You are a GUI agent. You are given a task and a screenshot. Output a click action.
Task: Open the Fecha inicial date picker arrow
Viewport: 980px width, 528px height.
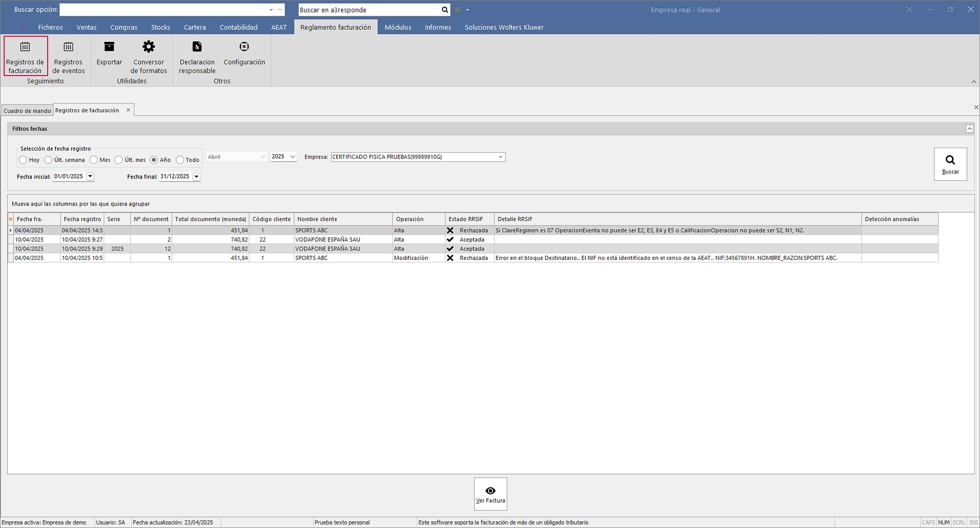tap(90, 177)
